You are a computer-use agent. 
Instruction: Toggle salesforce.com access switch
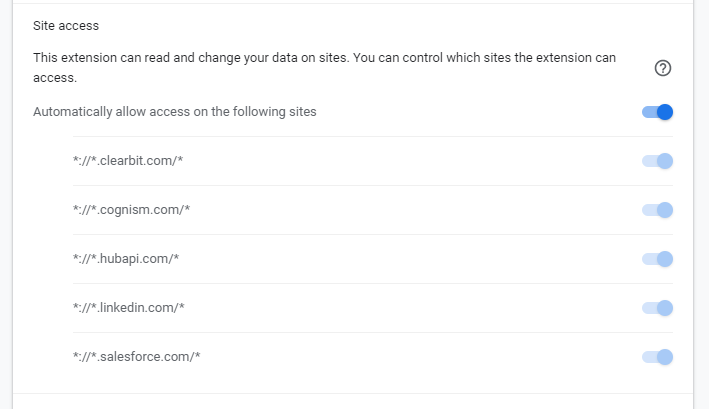tap(657, 357)
